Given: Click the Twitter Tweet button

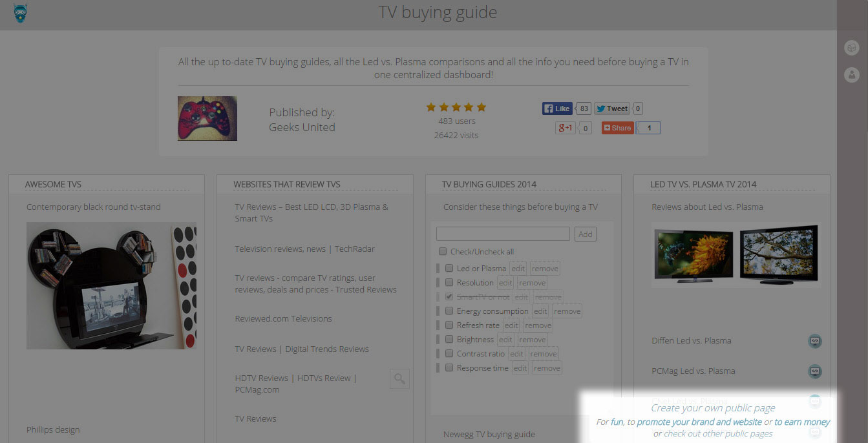Looking at the screenshot, I should [x=611, y=108].
